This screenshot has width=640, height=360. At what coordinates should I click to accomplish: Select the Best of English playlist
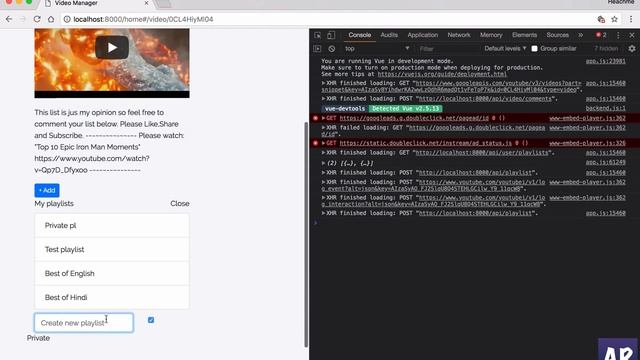pos(112,273)
